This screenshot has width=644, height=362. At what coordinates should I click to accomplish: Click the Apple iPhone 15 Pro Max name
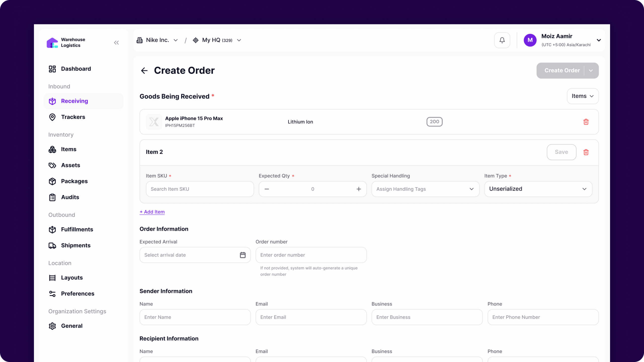194,118
